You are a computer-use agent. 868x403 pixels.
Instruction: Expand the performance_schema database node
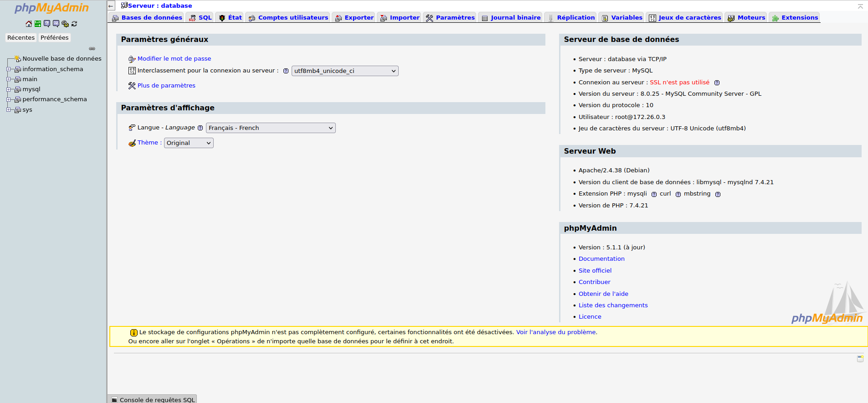pyautogui.click(x=8, y=99)
